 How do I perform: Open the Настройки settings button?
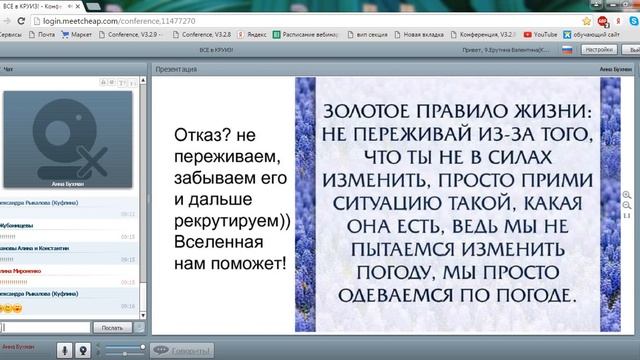pyautogui.click(x=599, y=50)
